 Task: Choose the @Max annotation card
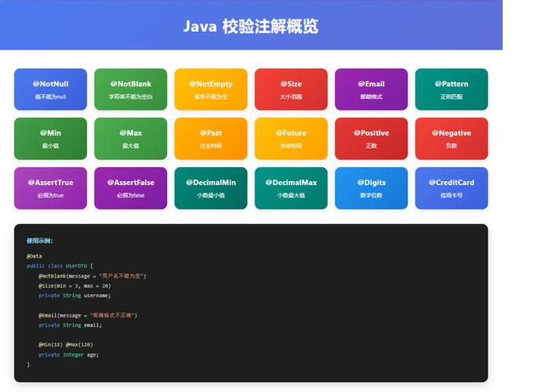[x=131, y=139]
